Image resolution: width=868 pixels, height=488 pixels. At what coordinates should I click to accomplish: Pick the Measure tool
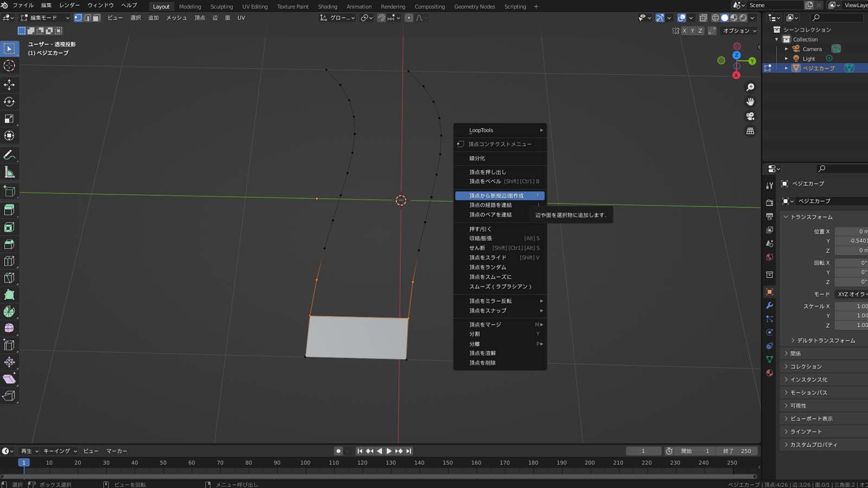[x=9, y=172]
